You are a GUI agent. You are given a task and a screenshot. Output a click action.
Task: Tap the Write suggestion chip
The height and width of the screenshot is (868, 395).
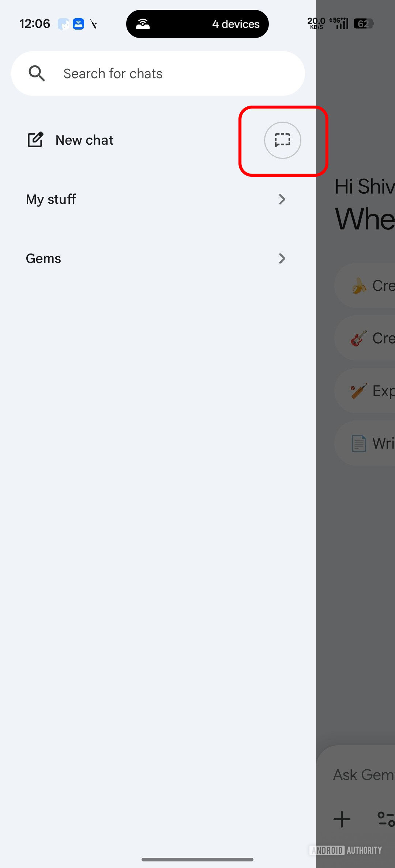(373, 443)
